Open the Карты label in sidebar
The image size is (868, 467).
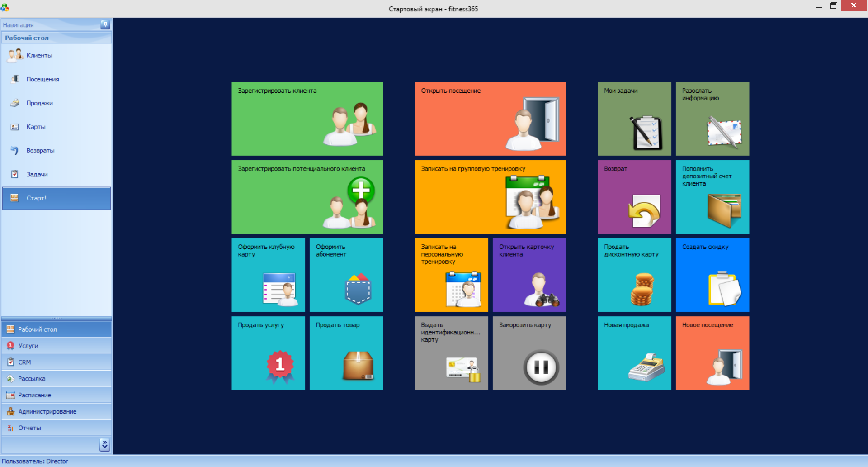[x=36, y=127]
